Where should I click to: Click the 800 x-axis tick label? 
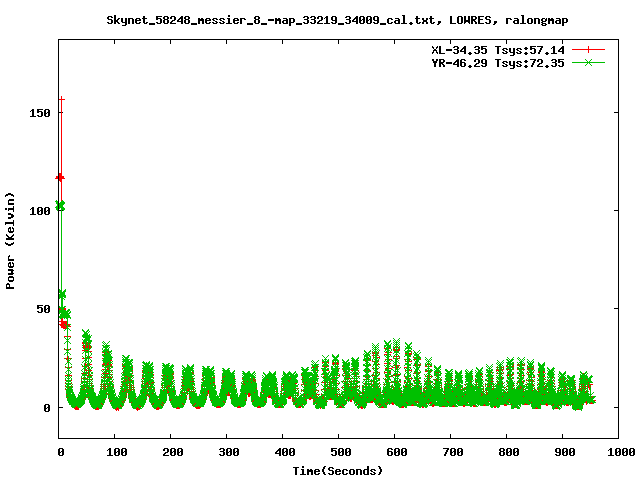(x=509, y=452)
